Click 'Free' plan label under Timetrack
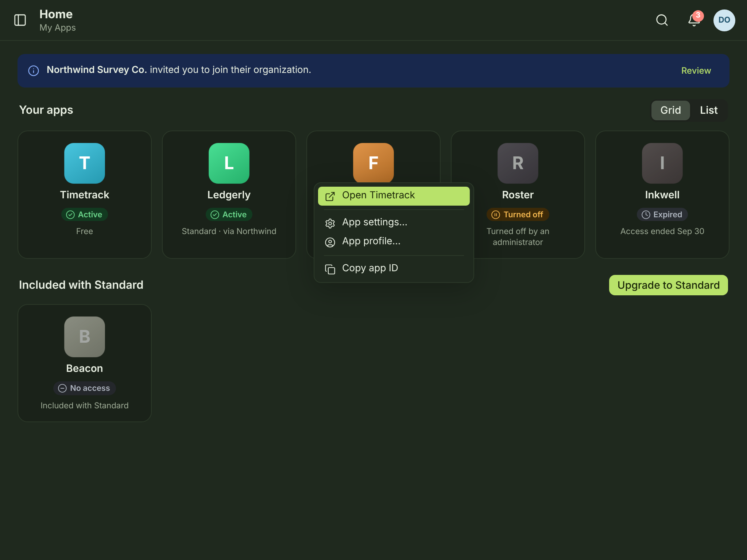747x560 pixels. pyautogui.click(x=85, y=231)
